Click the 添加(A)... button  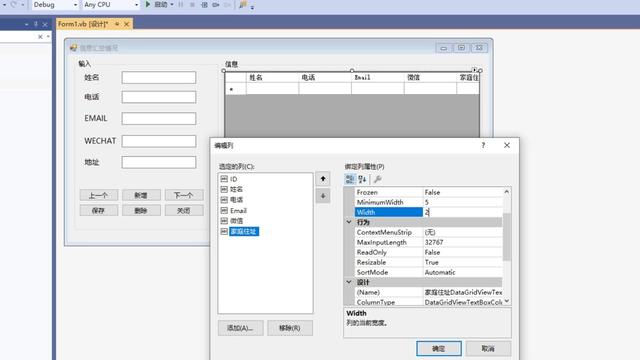[x=240, y=328]
